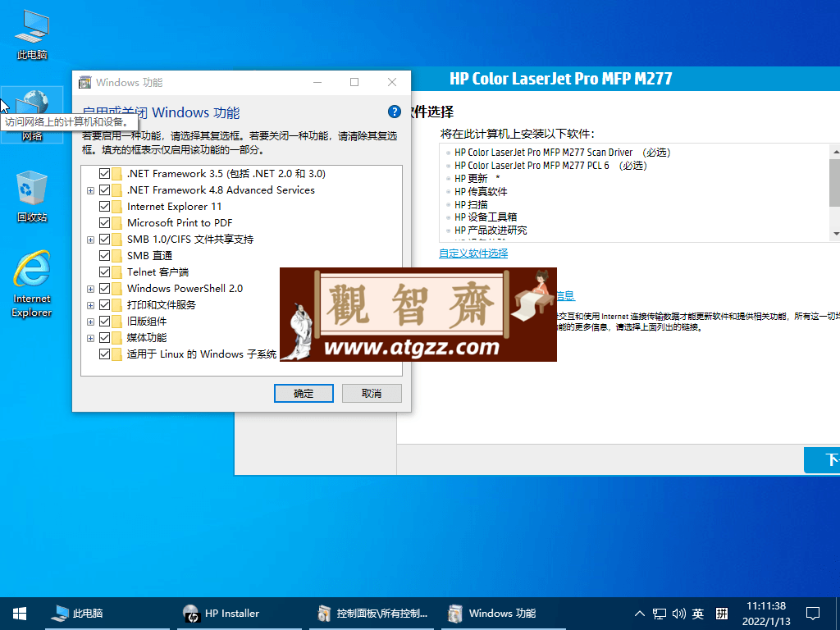
Task: Toggle the 英 input language indicator
Action: click(697, 614)
